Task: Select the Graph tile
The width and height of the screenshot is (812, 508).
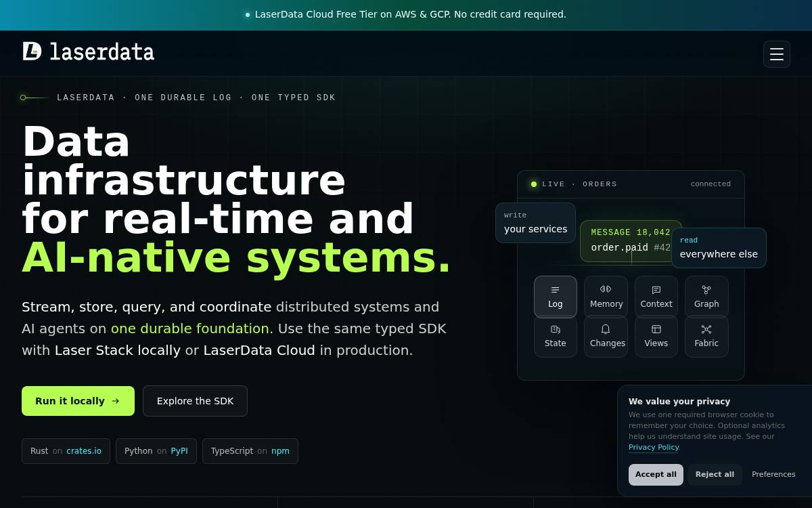Action: (706, 297)
